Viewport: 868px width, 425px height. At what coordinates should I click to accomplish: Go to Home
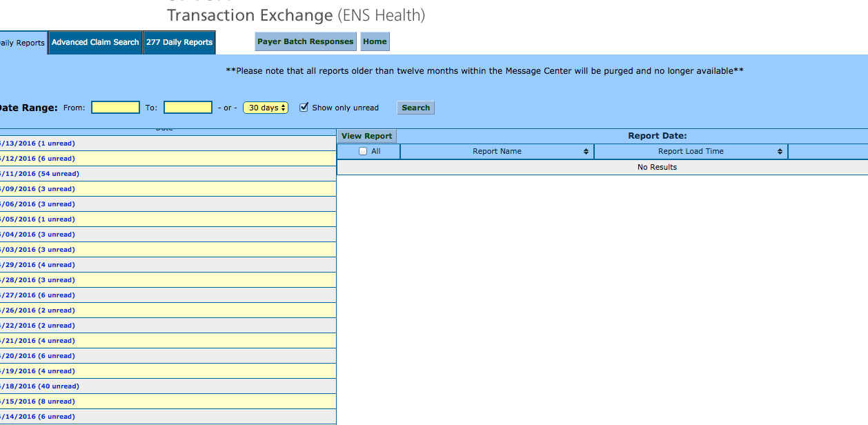[375, 41]
